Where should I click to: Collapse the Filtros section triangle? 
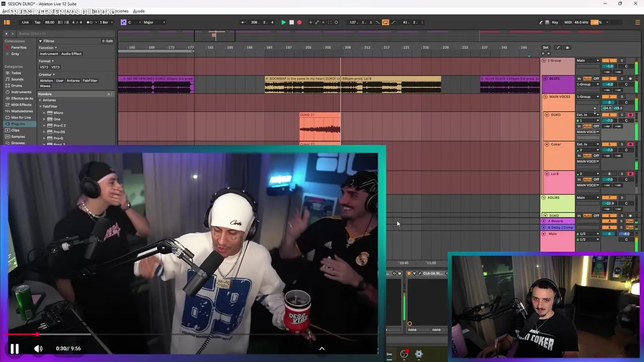click(40, 41)
